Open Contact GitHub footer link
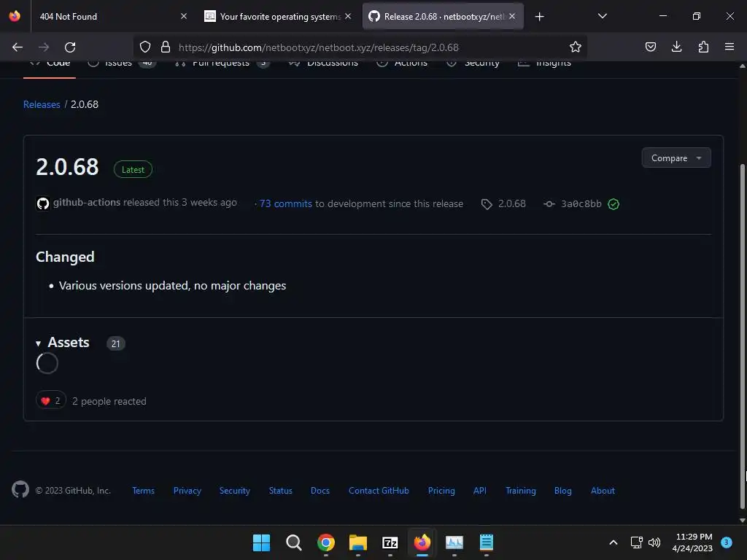 379,491
